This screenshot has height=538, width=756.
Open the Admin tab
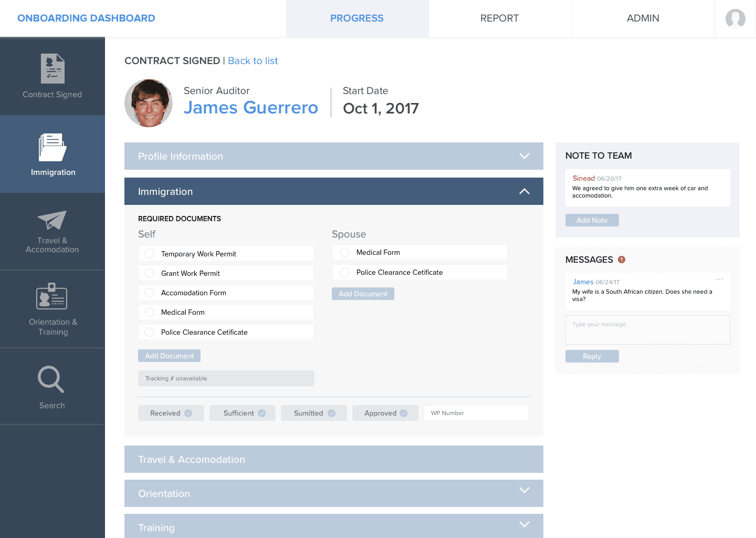coord(643,18)
